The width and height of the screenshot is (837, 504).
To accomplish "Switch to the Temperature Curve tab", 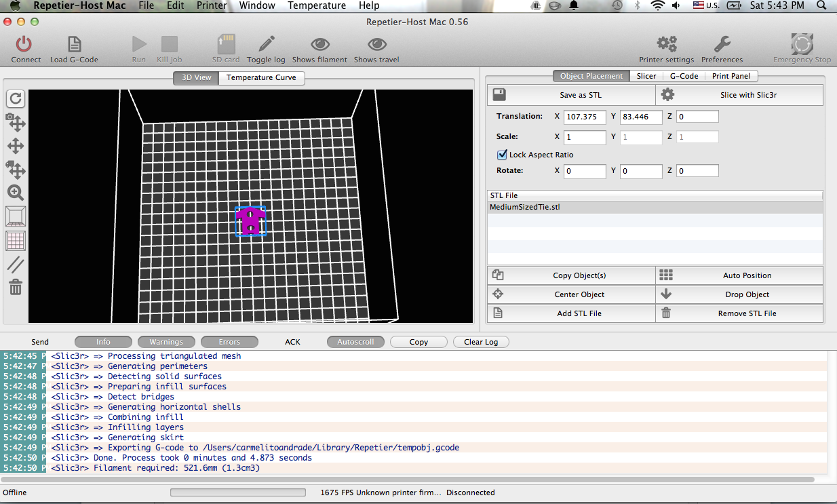I will (x=261, y=77).
